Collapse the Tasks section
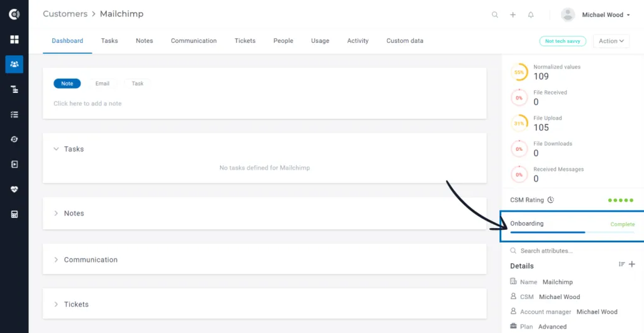Screen dimensions: 644x333 coord(56,149)
